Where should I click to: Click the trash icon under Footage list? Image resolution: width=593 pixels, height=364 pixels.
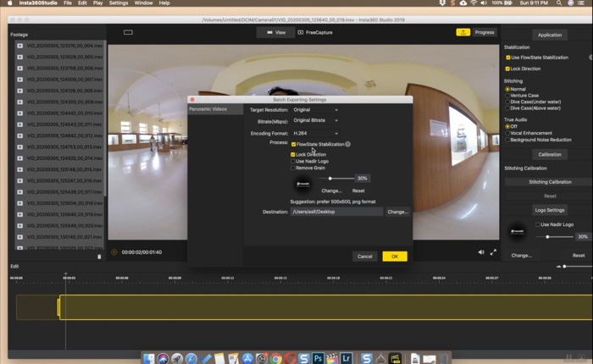click(x=99, y=256)
